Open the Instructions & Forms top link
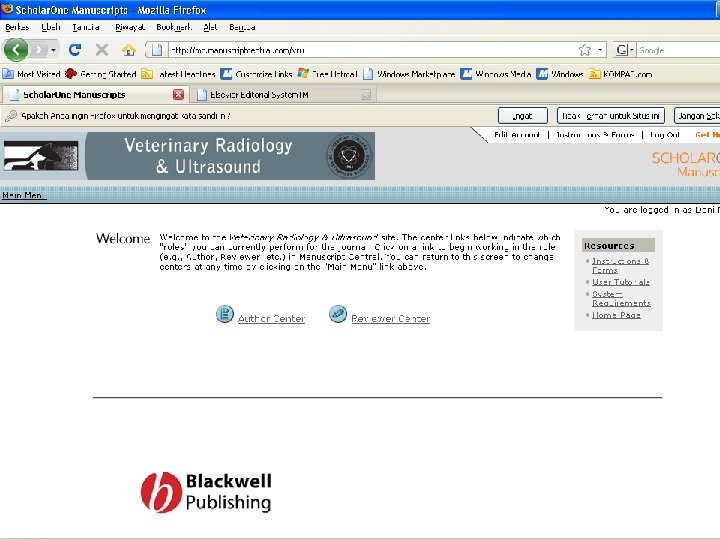Viewport: 720px width, 540px height. click(x=595, y=135)
